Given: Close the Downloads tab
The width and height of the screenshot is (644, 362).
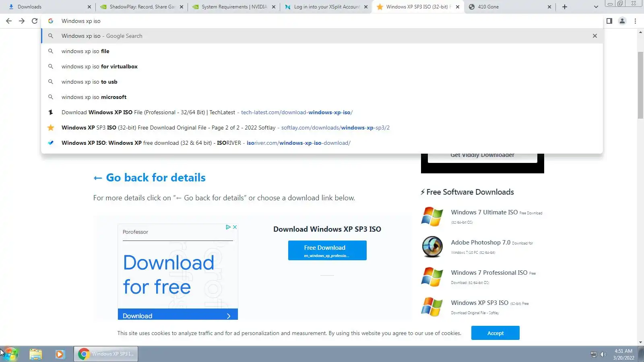Looking at the screenshot, I should pyautogui.click(x=89, y=7).
